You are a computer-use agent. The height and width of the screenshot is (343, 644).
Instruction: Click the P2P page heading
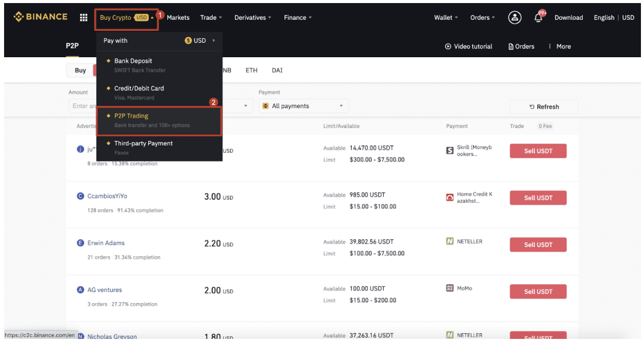click(x=72, y=46)
